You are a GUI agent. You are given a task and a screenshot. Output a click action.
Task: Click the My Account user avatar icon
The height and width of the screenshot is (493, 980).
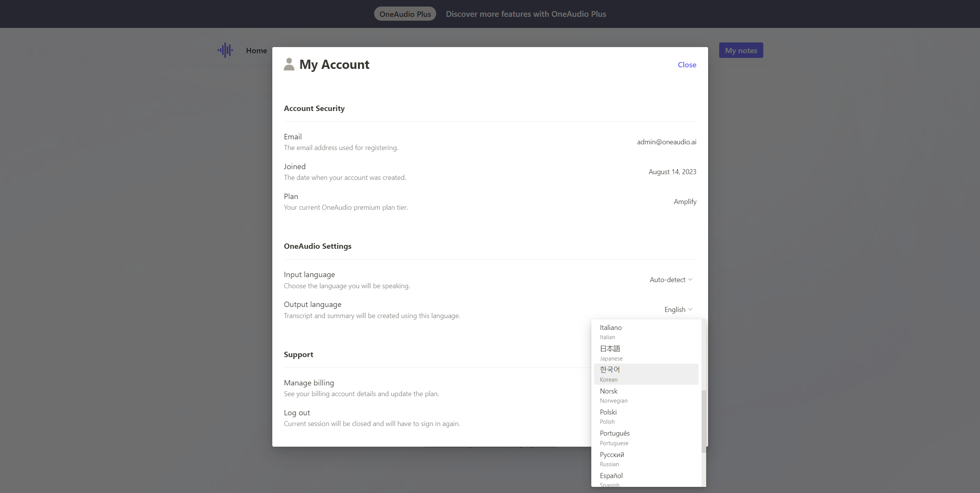click(x=289, y=64)
